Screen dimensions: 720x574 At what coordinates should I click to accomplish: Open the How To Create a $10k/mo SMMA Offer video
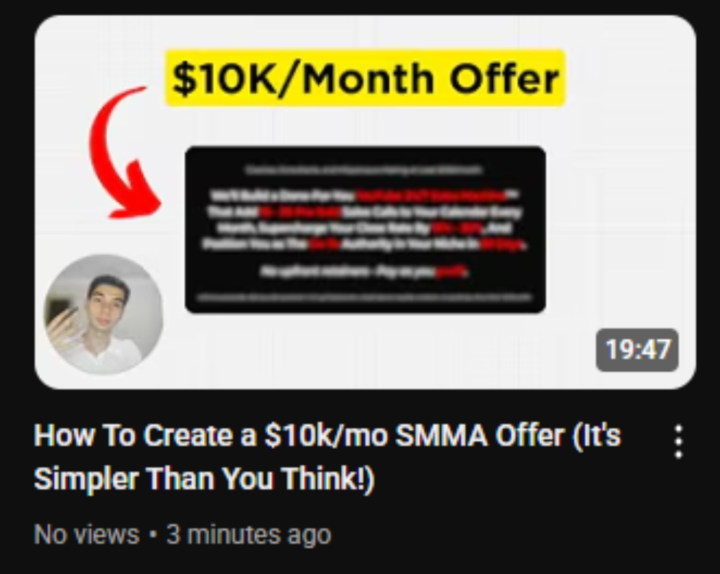tap(327, 457)
